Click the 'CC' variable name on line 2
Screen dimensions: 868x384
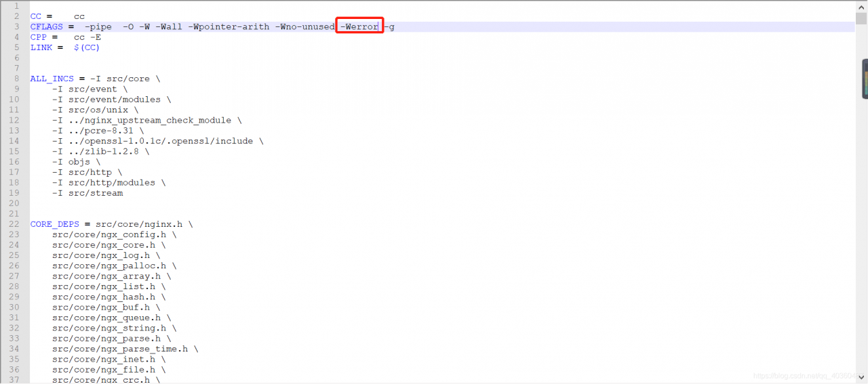(x=35, y=16)
